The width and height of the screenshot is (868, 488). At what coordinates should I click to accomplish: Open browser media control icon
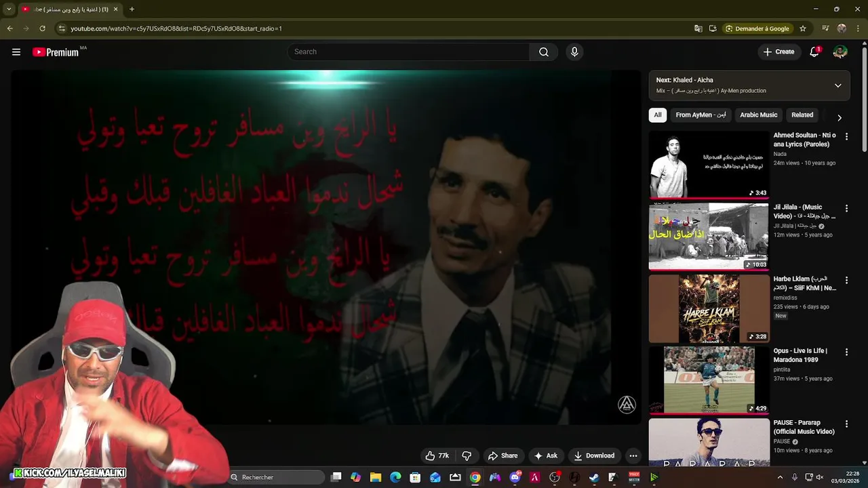click(x=825, y=28)
